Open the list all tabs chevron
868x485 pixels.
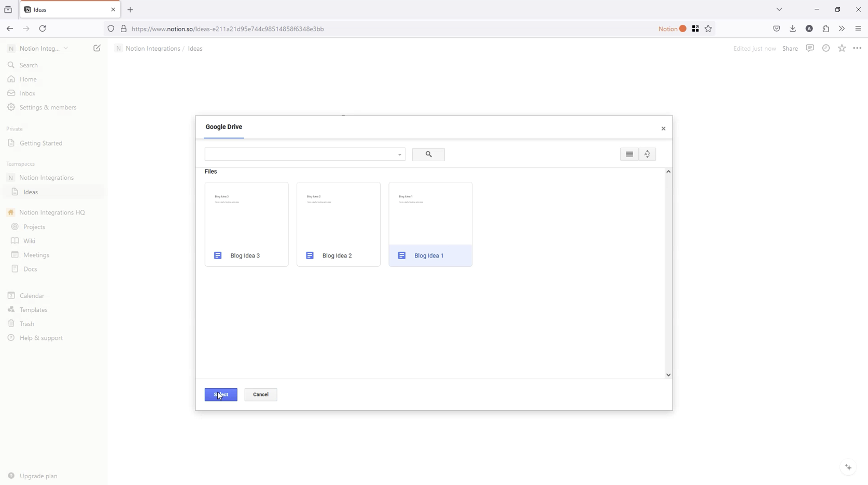[x=779, y=9]
